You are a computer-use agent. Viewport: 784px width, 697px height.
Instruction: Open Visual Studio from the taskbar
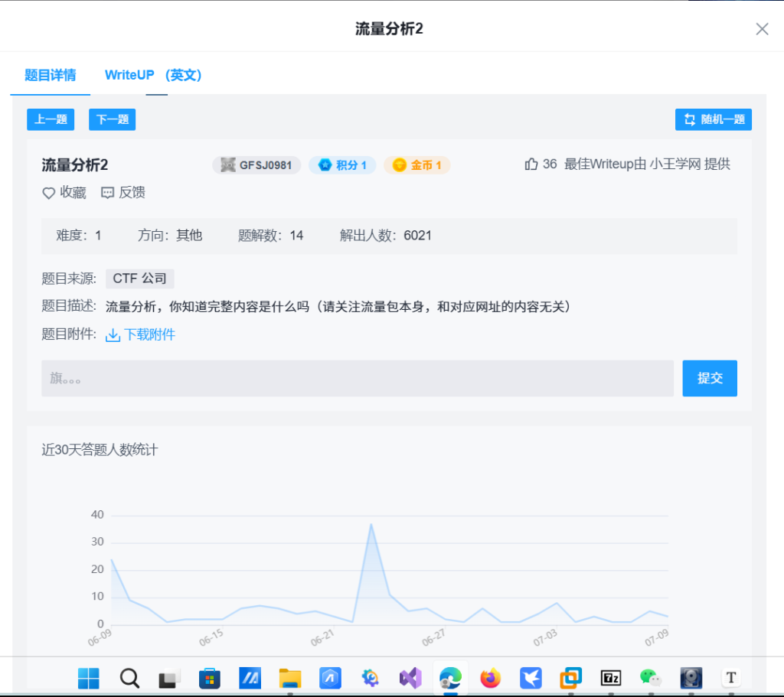point(410,678)
